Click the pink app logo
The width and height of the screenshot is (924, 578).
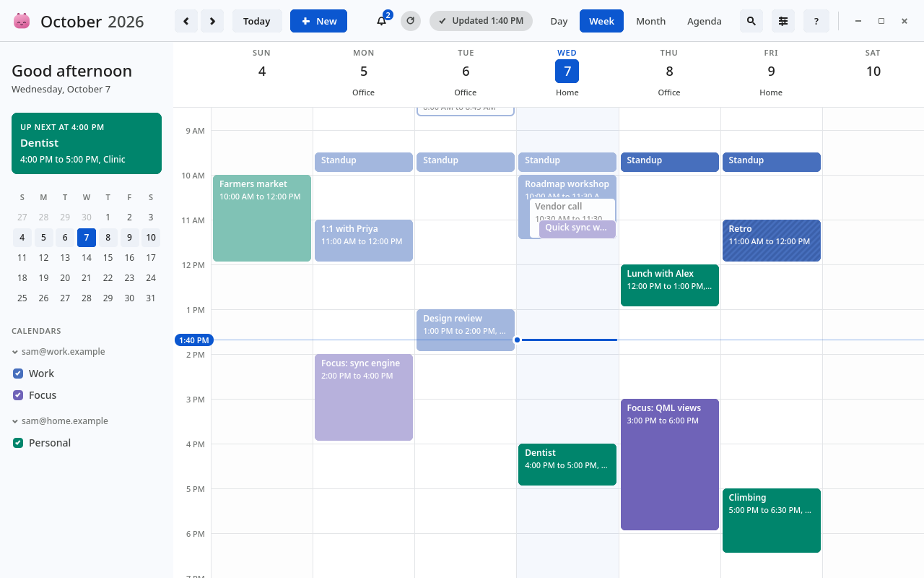pyautogui.click(x=22, y=21)
